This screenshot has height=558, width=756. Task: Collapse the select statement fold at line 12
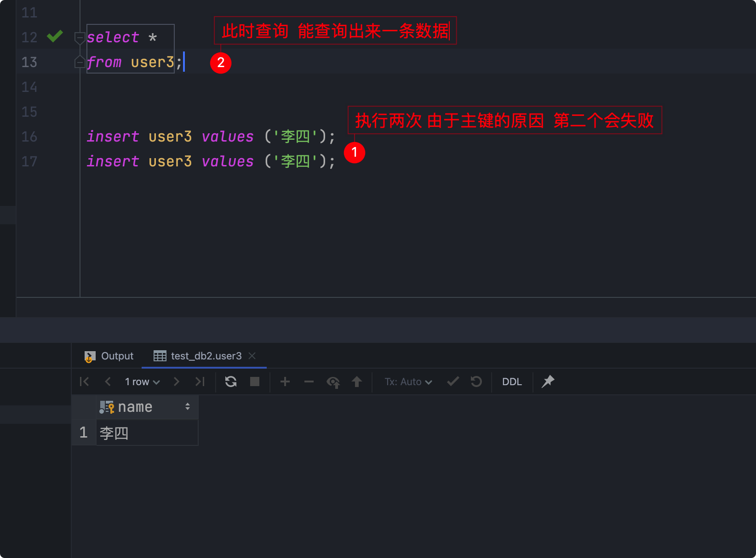(80, 38)
